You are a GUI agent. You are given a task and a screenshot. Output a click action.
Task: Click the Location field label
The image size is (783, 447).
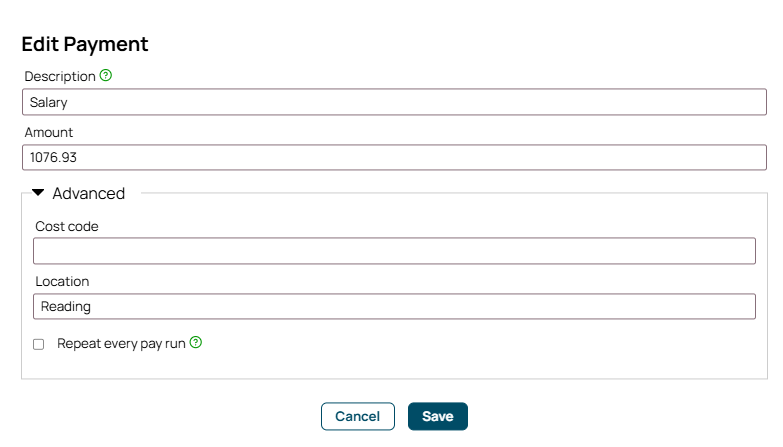[x=62, y=281]
